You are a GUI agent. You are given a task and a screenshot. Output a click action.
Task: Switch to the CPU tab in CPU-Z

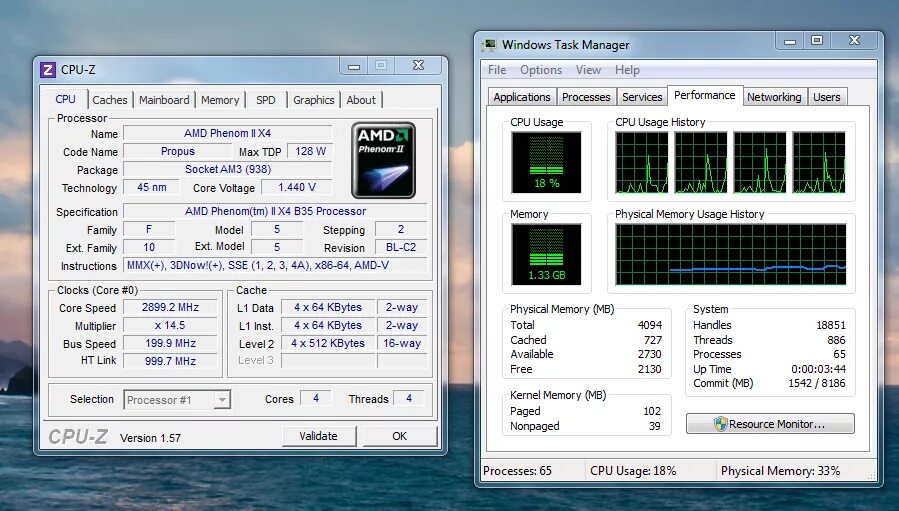[x=65, y=99]
